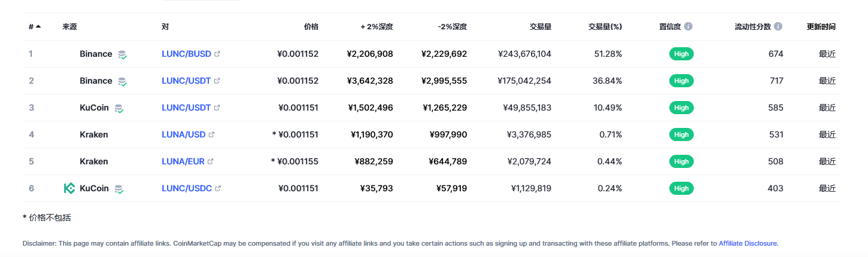Click the reserve-verified icon beside Binance row 1
This screenshot has width=868, height=257.
122,54
